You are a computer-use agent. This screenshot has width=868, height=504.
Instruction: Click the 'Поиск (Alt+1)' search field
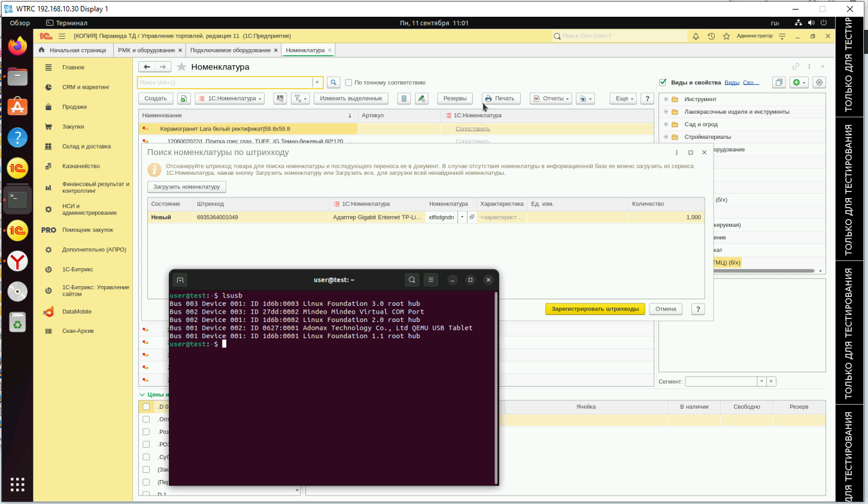pos(225,83)
